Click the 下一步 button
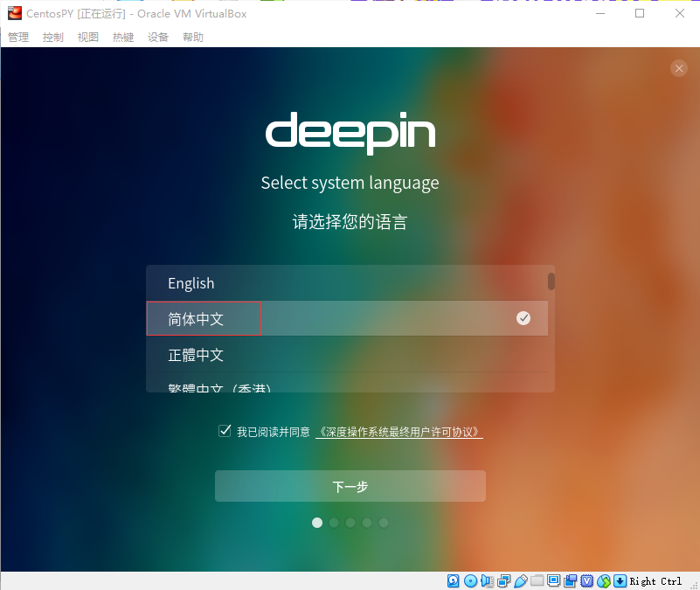Screen dimensions: 700x590 [x=350, y=486]
